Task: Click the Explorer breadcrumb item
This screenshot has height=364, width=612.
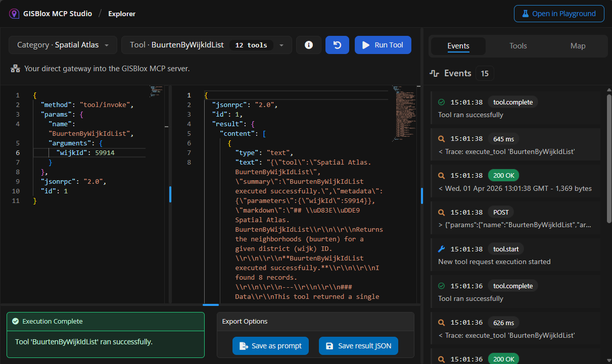Action: click(x=122, y=14)
